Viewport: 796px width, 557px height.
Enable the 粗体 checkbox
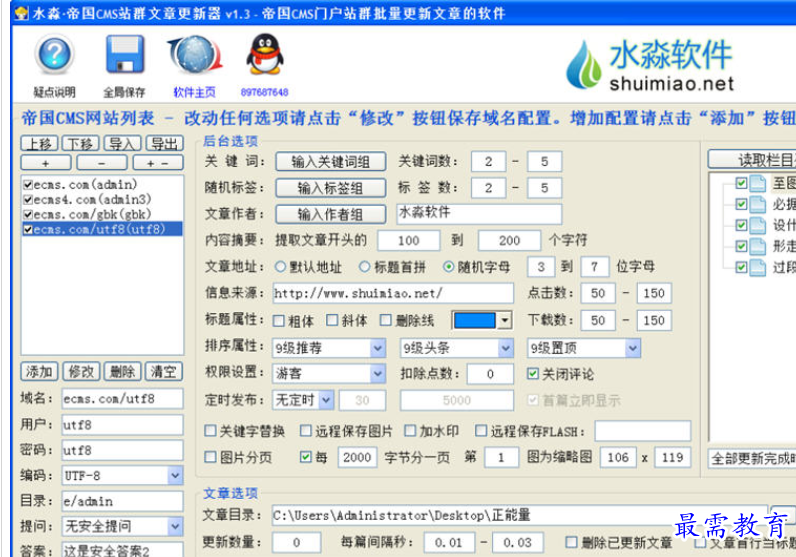tap(279, 321)
